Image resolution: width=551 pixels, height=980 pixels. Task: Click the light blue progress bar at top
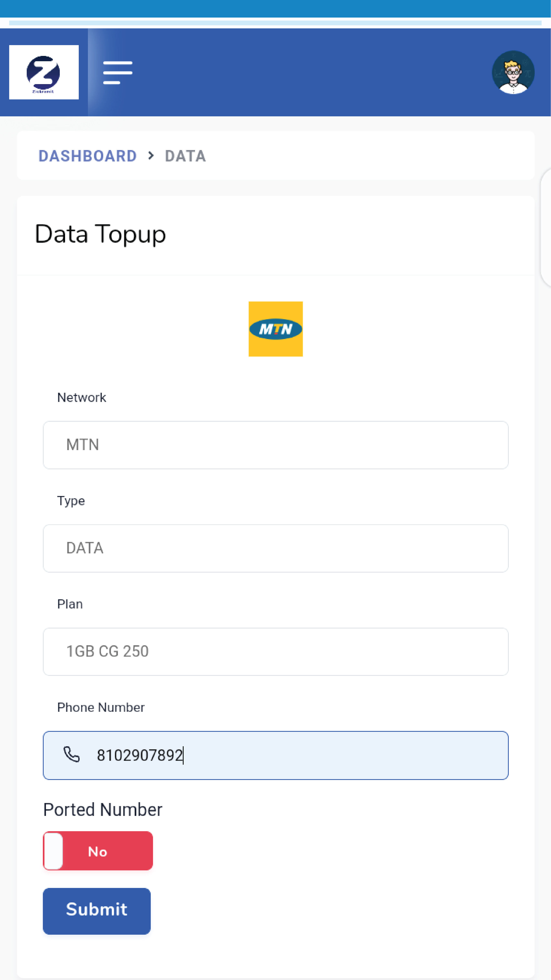[x=275, y=23]
